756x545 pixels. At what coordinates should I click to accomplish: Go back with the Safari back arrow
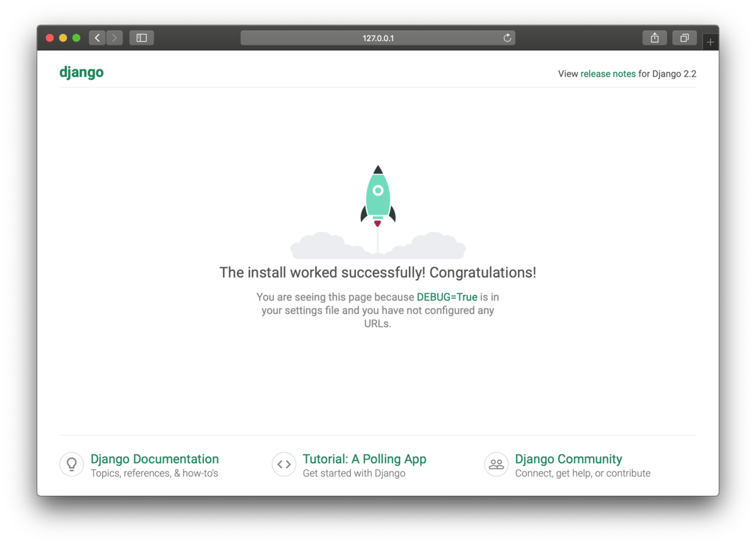(x=97, y=38)
